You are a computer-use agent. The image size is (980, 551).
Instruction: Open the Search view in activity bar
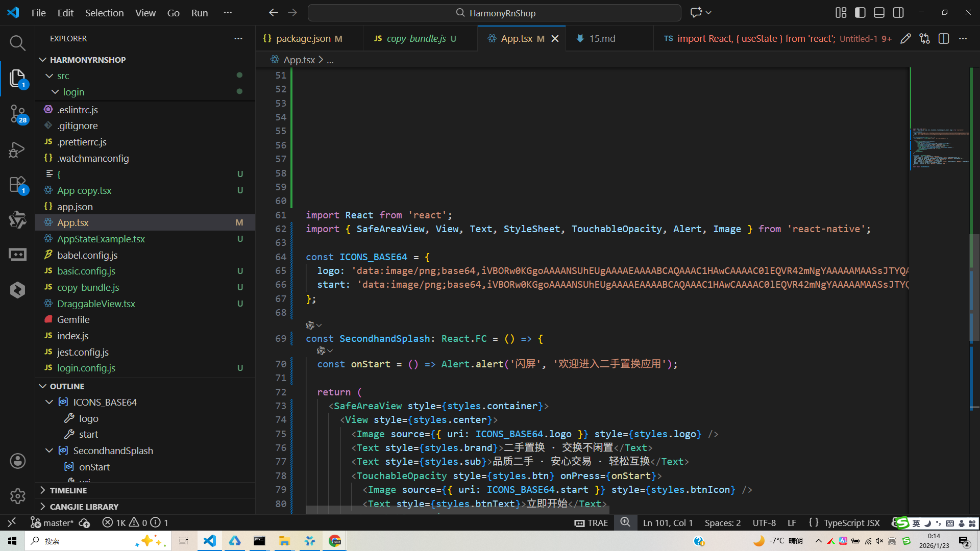tap(17, 43)
